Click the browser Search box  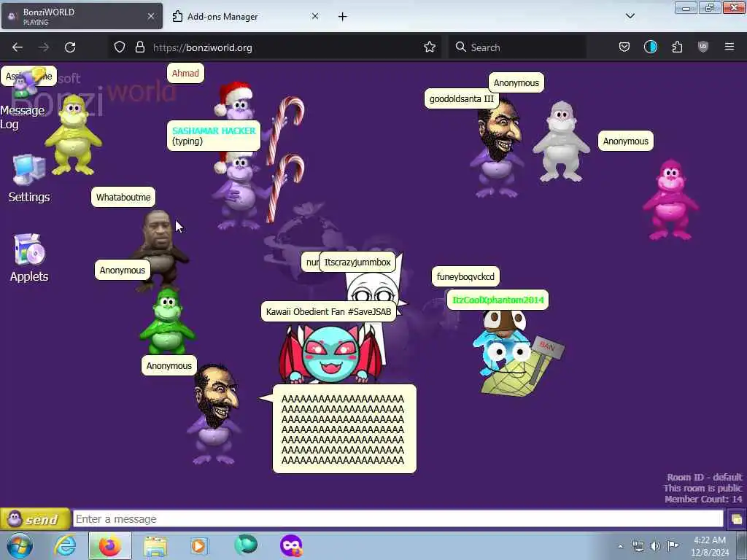point(517,47)
